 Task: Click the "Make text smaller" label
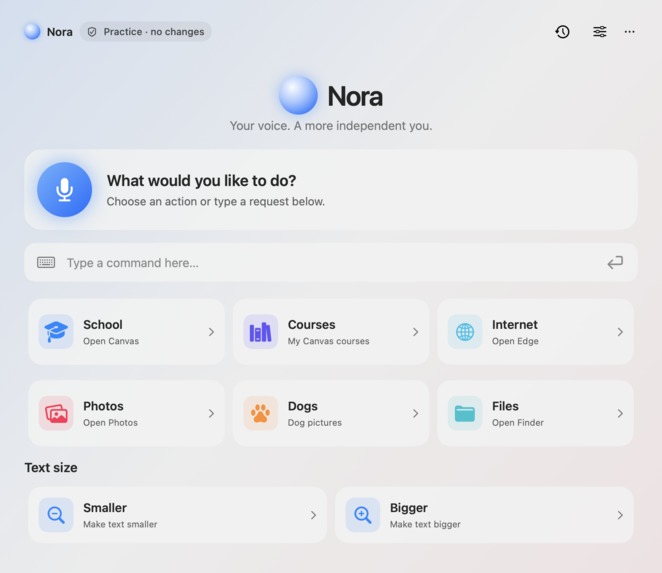[120, 524]
